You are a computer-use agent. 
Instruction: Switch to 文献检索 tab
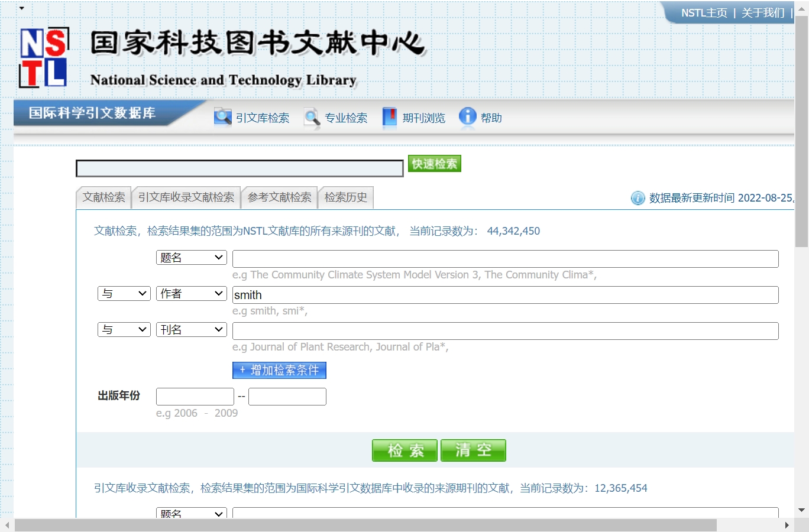pos(103,197)
